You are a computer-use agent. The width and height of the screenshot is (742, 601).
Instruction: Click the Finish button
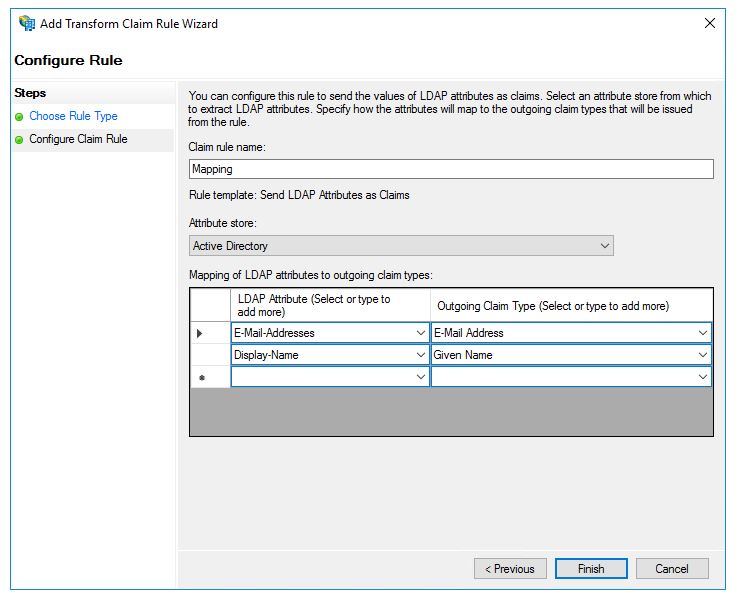(591, 568)
